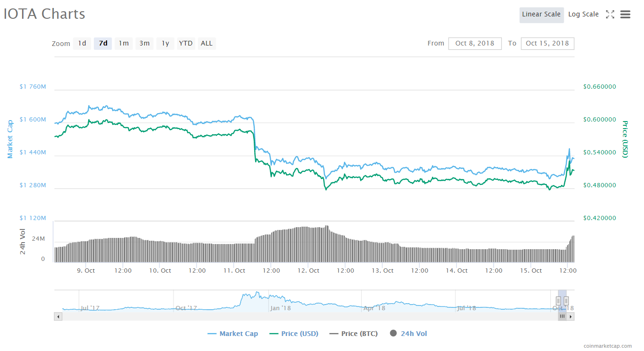644x351 pixels.
Task: Open fullscreen chart view icon
Action: tap(610, 14)
